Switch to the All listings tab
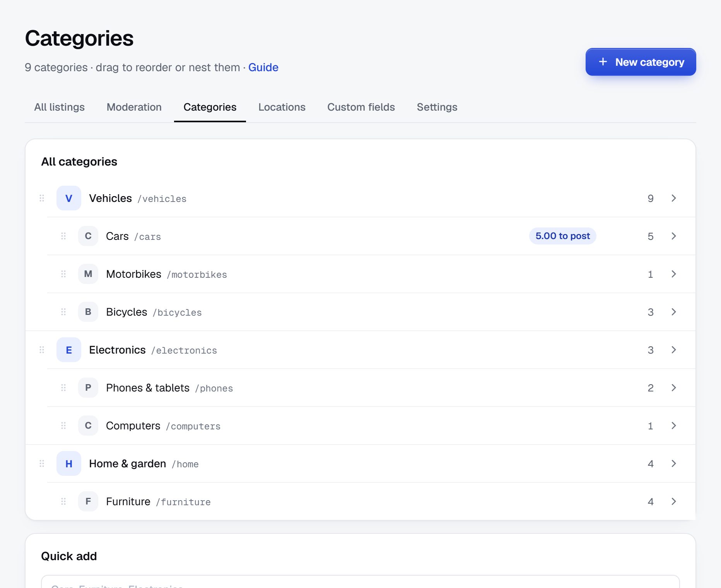Viewport: 721px width, 588px height. click(60, 107)
